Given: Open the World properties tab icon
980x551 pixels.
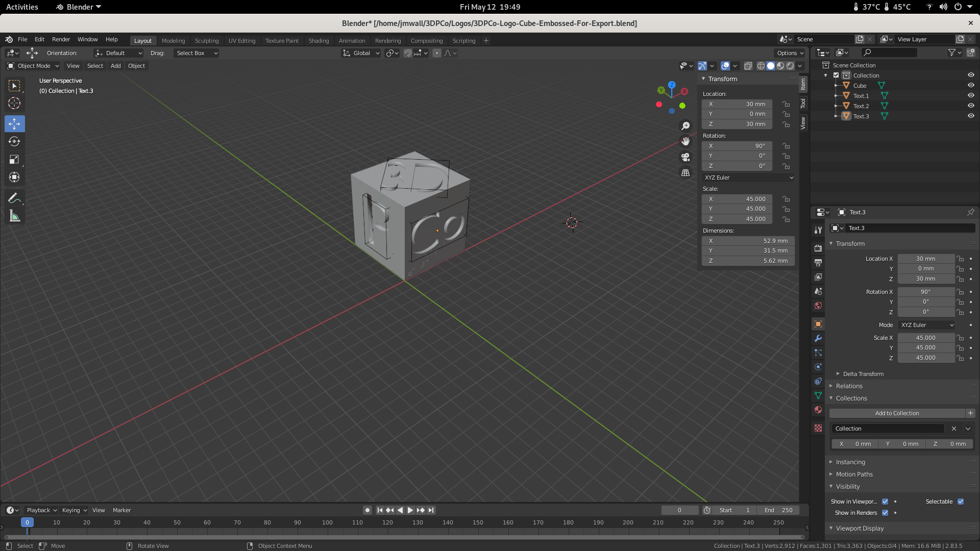Looking at the screenshot, I should click(x=818, y=305).
